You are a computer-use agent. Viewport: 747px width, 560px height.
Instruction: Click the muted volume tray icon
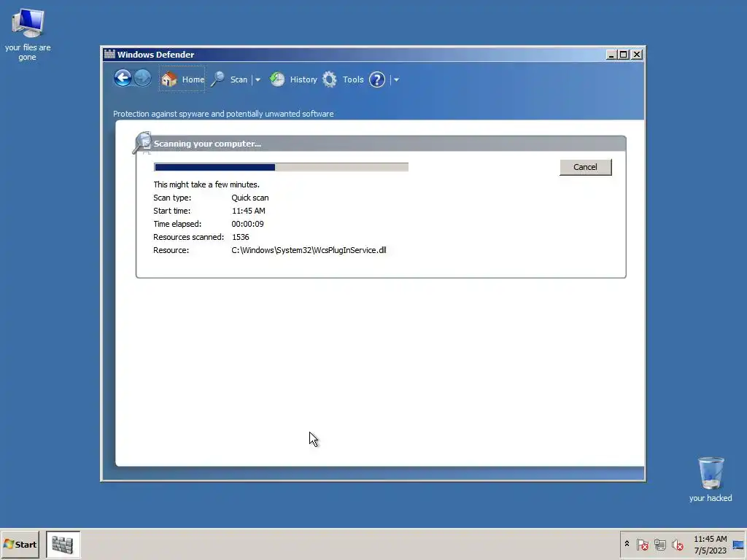click(x=677, y=544)
